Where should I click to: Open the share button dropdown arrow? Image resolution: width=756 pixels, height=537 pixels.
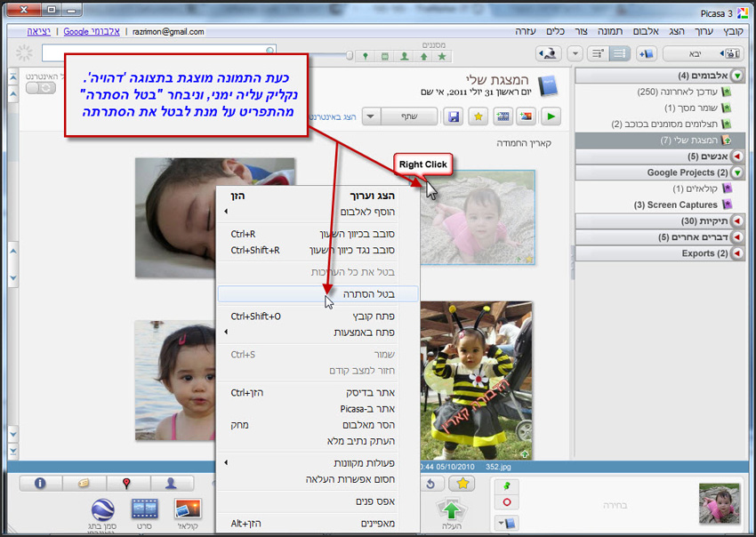click(x=371, y=116)
